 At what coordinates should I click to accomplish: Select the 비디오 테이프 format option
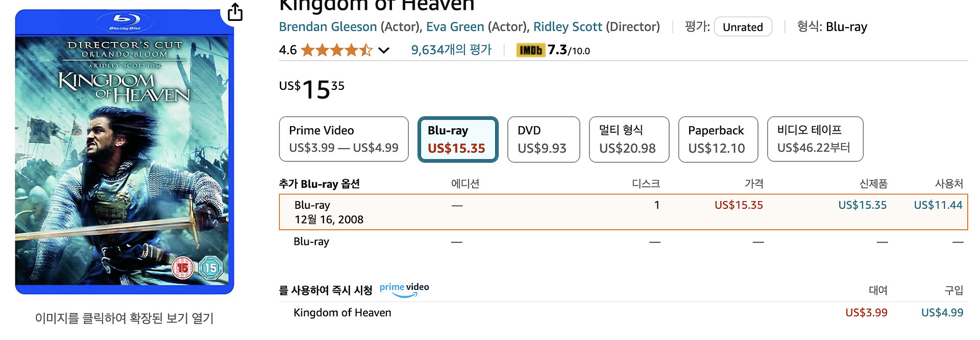coord(815,139)
